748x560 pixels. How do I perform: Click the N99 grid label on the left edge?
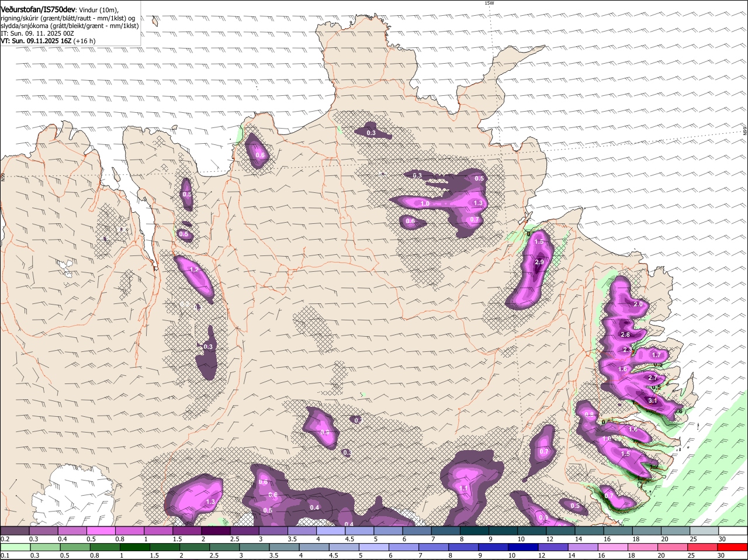coord(2,176)
